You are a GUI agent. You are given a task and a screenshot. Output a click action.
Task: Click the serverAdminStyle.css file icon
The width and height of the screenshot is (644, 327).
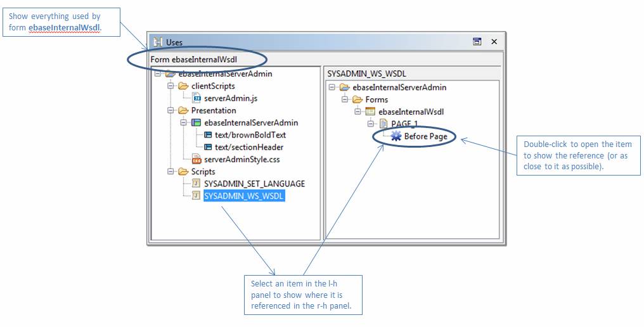tap(197, 160)
